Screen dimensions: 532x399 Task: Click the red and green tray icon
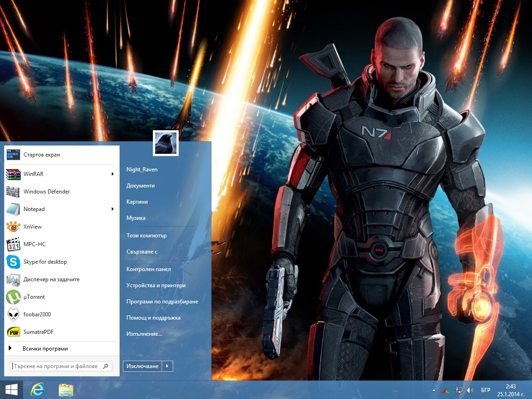pos(446,391)
